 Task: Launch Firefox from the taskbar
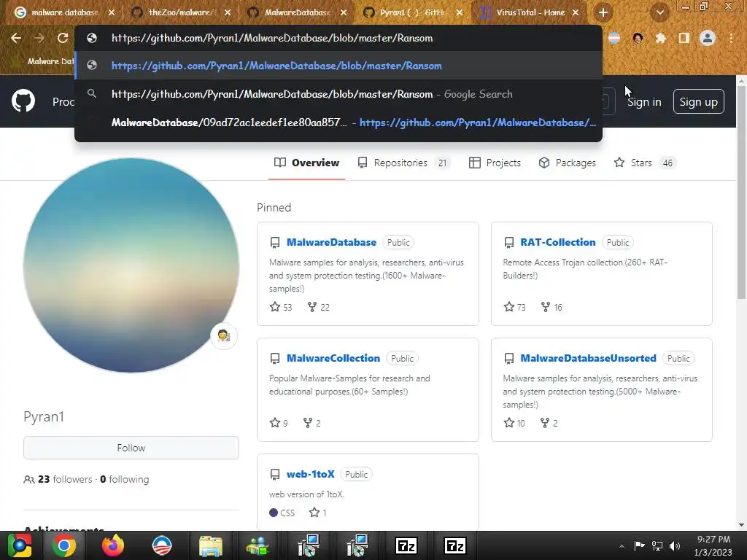(113, 545)
